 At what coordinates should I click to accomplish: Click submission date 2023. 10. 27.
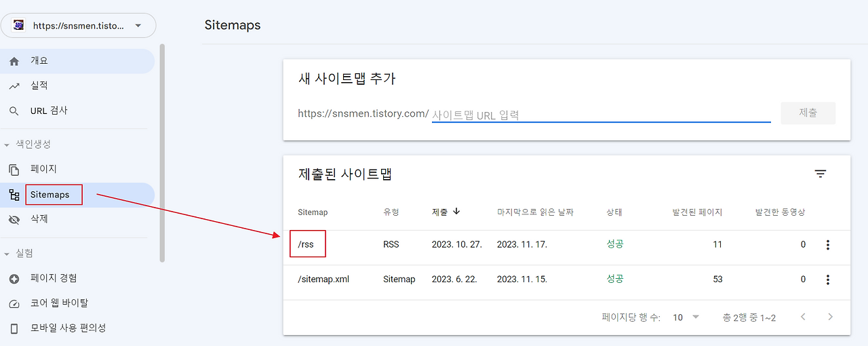(456, 244)
